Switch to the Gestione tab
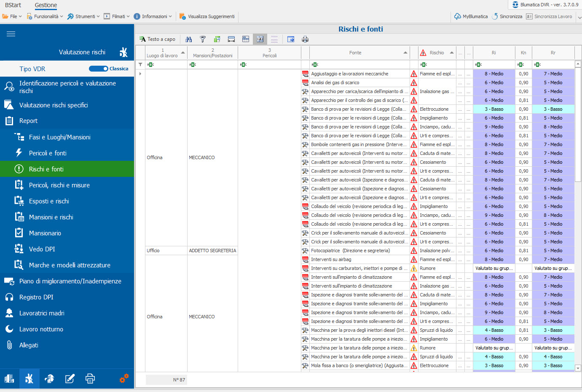Viewport: 582px width, 392px height. pos(46,5)
